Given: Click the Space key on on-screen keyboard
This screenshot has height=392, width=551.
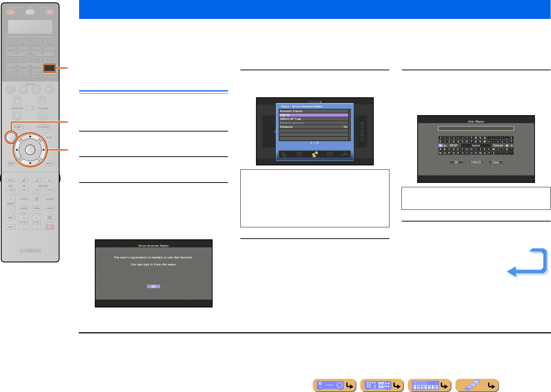Looking at the screenshot, I should point(476,145).
